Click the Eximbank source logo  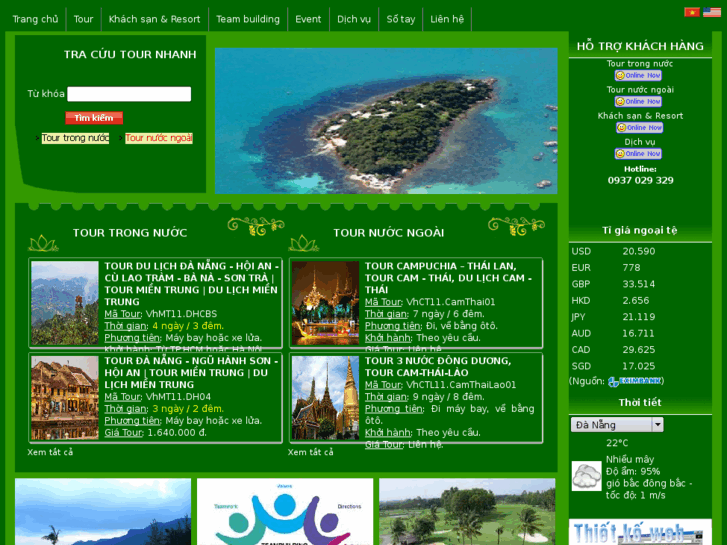pos(634,381)
